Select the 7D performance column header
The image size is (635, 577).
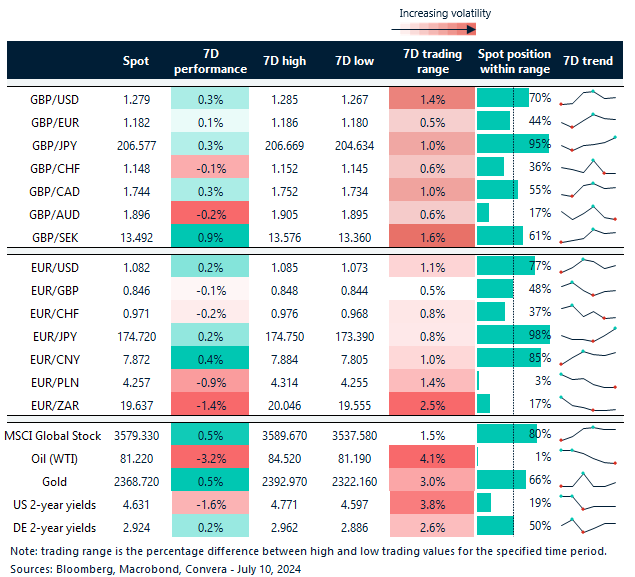click(x=210, y=61)
